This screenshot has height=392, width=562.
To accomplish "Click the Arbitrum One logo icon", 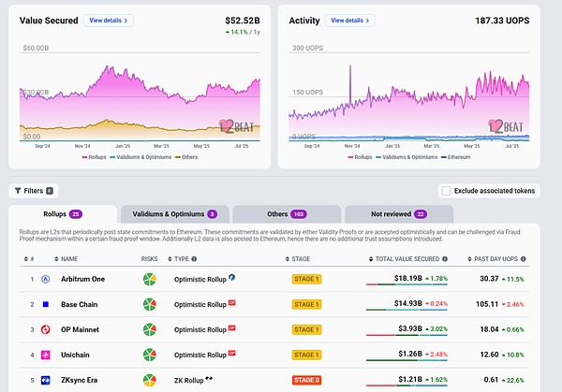I will click(46, 279).
